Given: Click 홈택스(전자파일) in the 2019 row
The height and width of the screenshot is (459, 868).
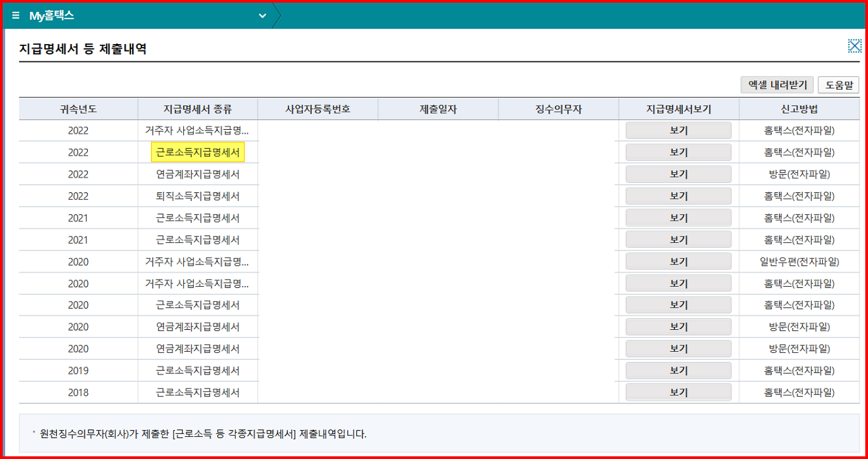Looking at the screenshot, I should coord(800,371).
